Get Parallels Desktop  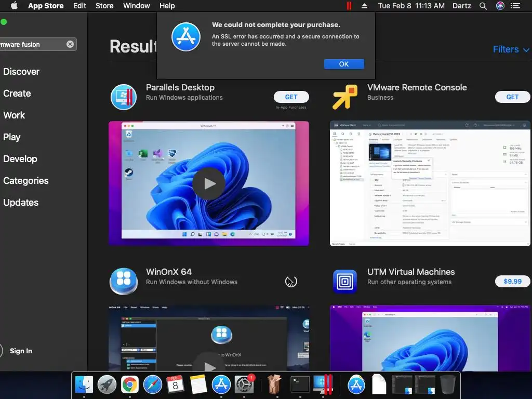click(291, 97)
